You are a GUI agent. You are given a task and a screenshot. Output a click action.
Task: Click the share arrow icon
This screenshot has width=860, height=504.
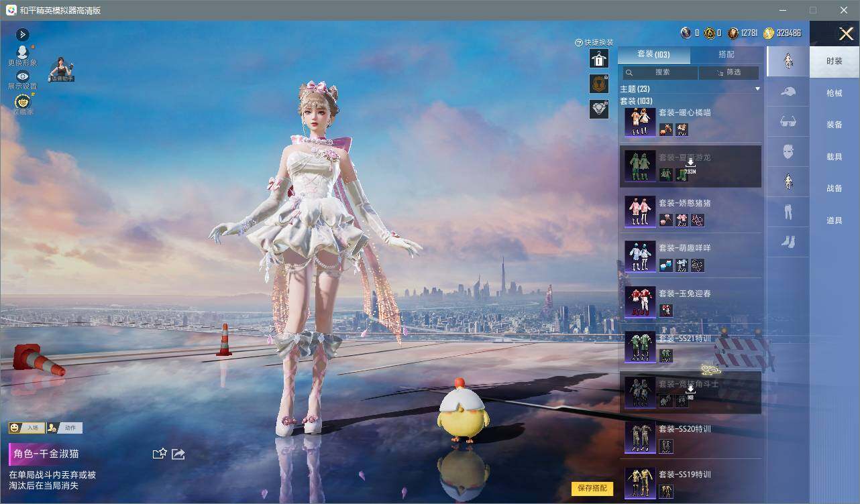click(178, 454)
